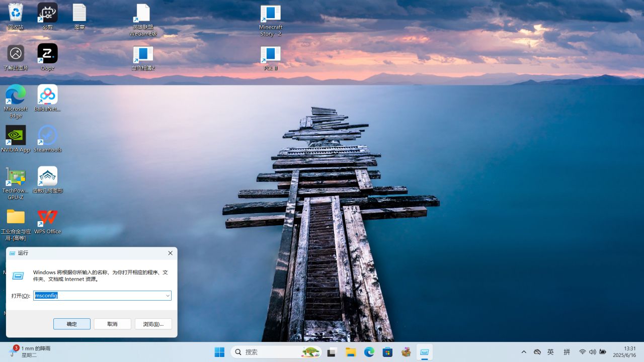Viewport: 644px width, 362px height.
Task: Open File Explorer from the taskbar
Action: tap(351, 352)
